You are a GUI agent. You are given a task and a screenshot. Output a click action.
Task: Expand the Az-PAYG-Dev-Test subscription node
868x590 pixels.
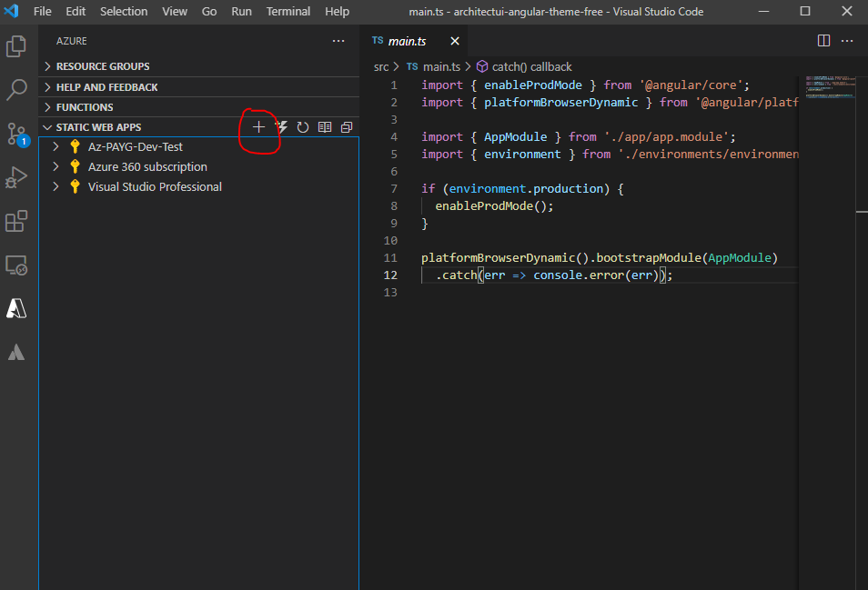coord(56,146)
